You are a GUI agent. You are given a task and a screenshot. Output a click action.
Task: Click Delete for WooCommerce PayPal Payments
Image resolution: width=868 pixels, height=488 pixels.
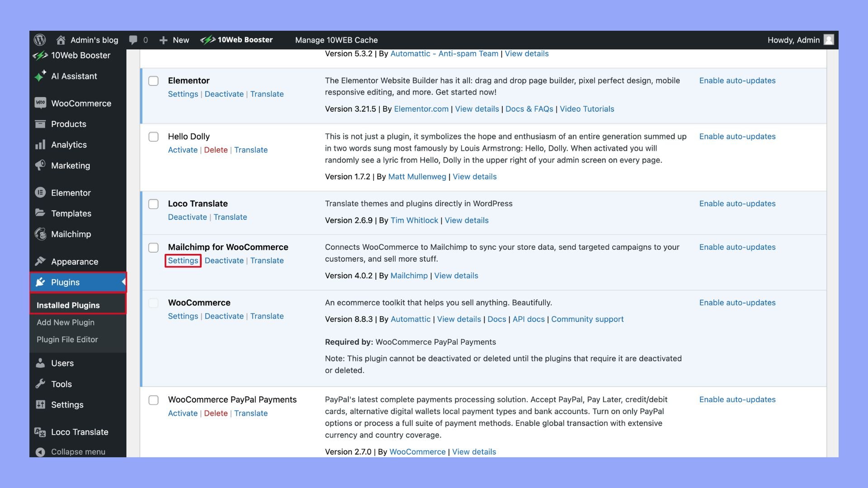(x=216, y=413)
